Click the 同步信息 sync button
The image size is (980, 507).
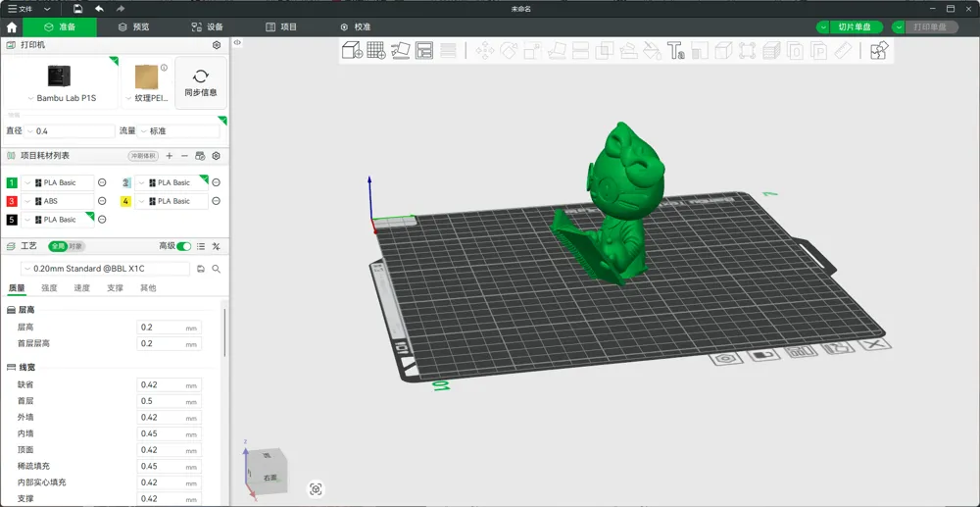[x=201, y=83]
